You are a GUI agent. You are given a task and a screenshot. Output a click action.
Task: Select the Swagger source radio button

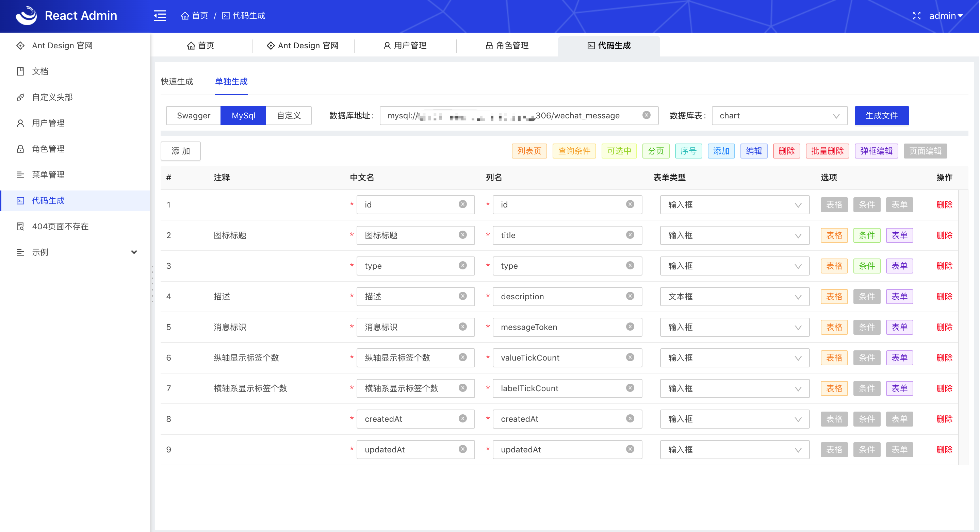193,116
